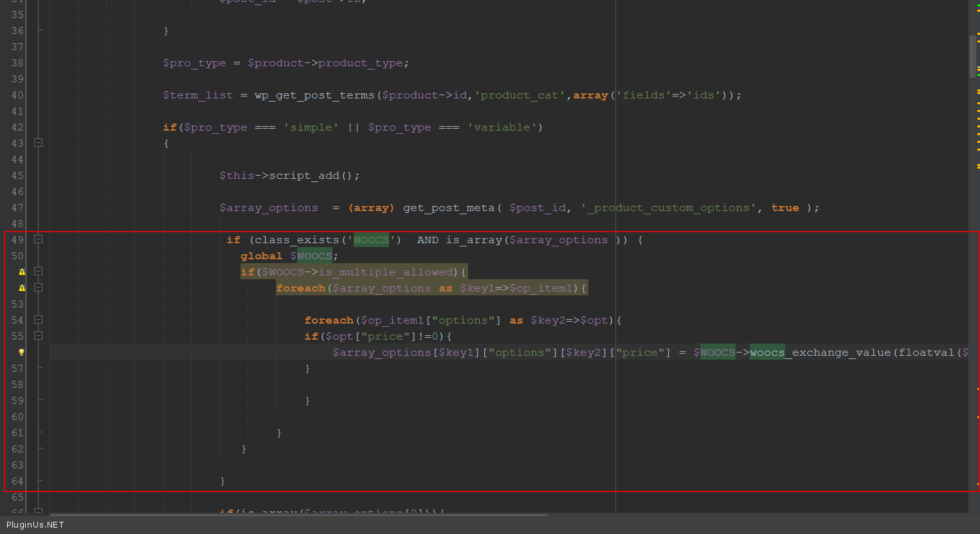Click the (array) cast on line 47
Screen dimensions: 980x534
coord(371,208)
